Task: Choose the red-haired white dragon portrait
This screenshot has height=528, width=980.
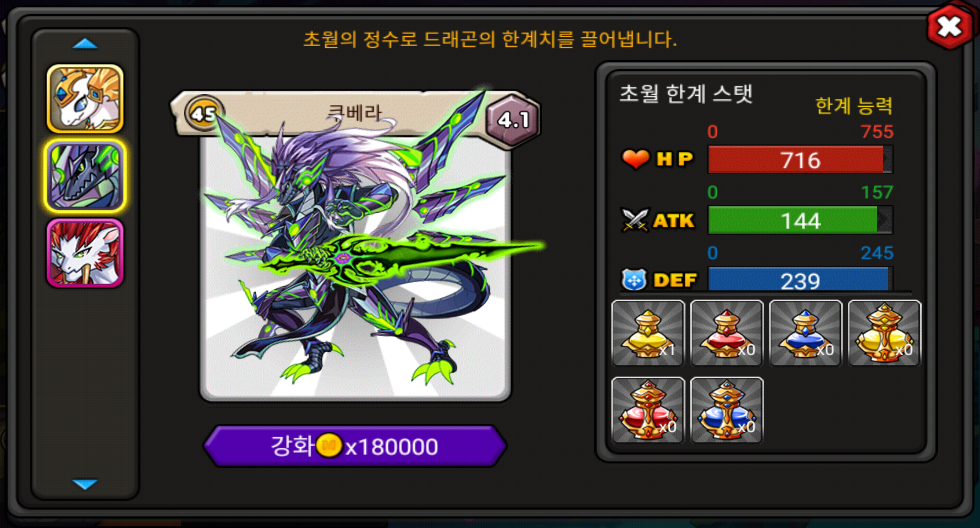Action: coord(85,253)
